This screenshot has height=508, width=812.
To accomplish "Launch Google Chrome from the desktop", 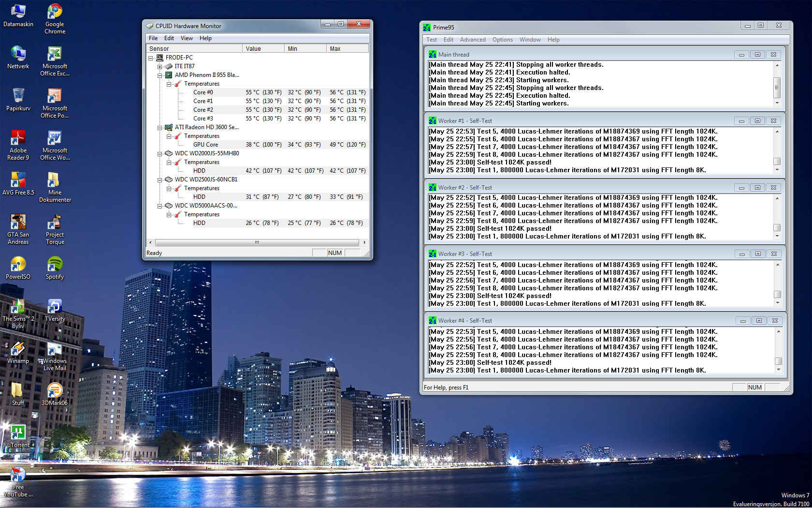I will pyautogui.click(x=55, y=19).
